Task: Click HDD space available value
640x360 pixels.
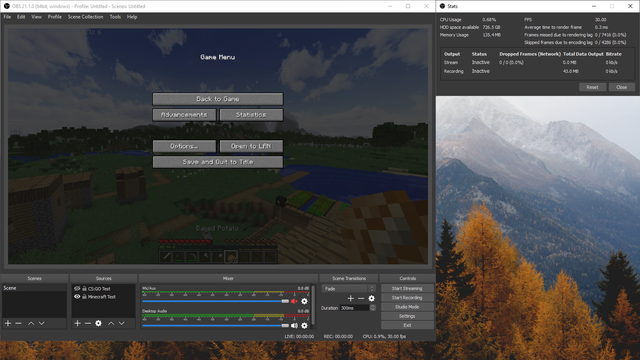Action: (491, 27)
